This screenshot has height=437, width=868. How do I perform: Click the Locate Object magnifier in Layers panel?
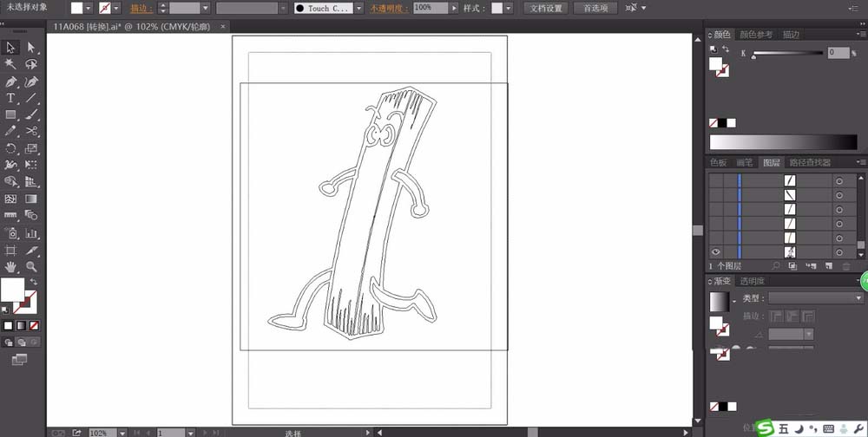[x=776, y=266]
